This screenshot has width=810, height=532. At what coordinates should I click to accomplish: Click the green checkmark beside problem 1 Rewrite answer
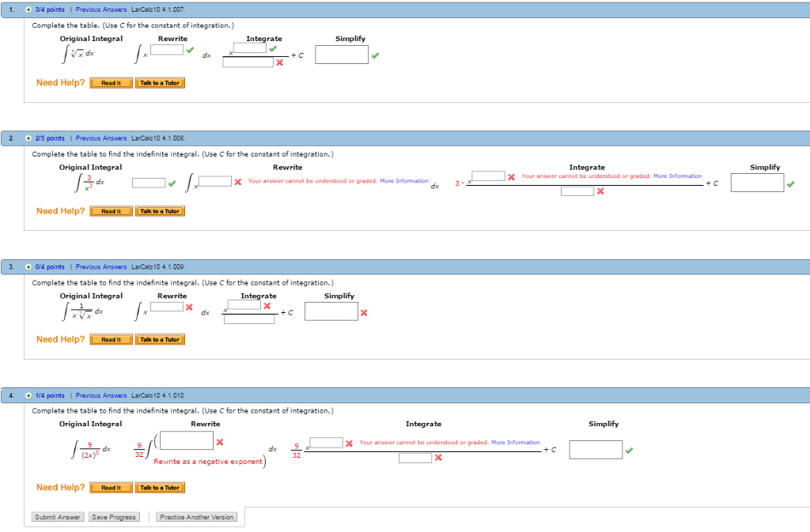(190, 50)
